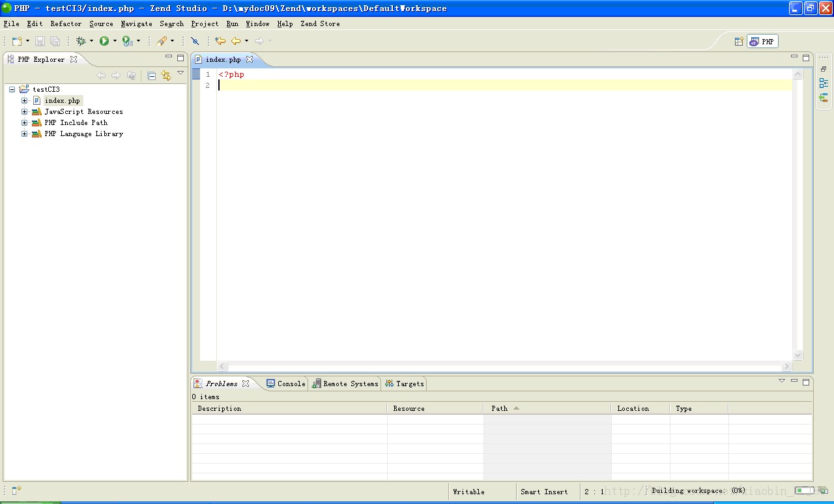Select the PHP perspective icon
The image size is (834, 504).
pos(762,40)
